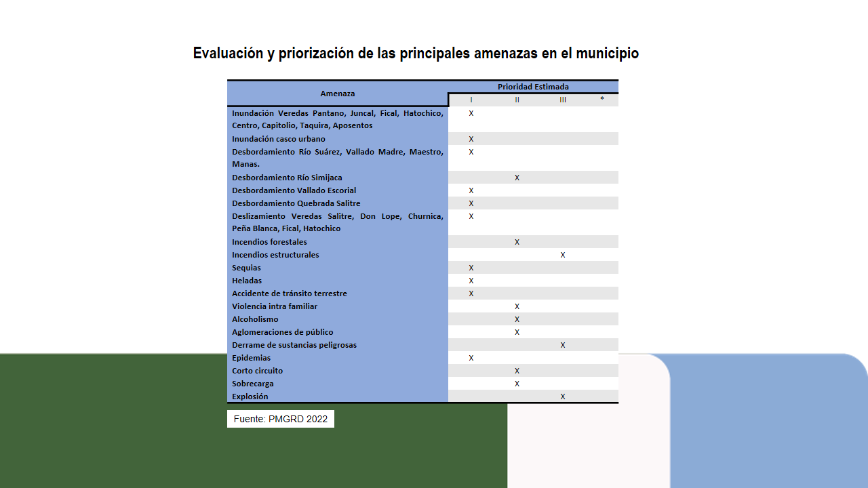The width and height of the screenshot is (868, 488).
Task: Click the slide title about amenazas en el municipio
Action: click(x=416, y=53)
